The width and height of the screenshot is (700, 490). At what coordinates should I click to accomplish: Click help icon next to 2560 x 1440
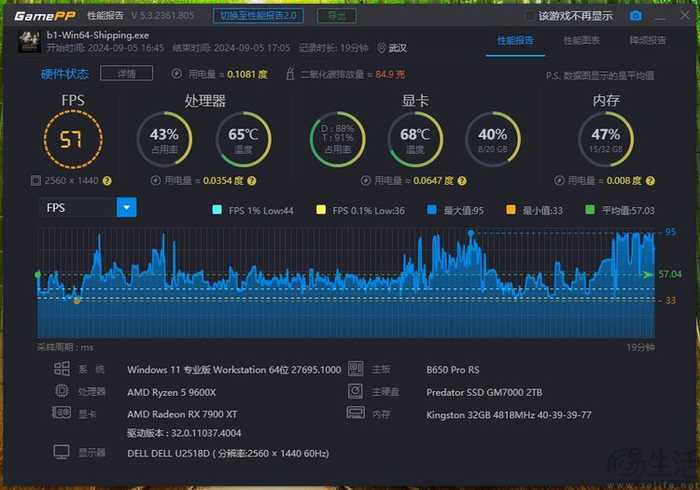(x=107, y=181)
